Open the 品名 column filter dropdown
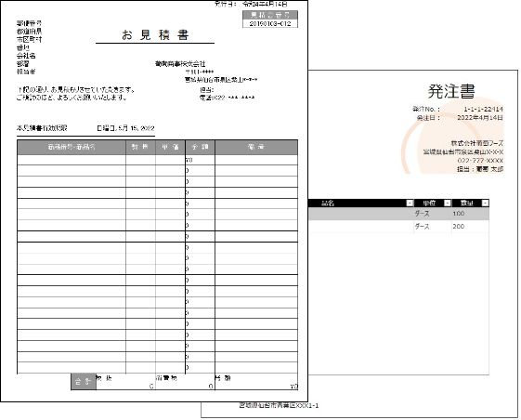521x420 pixels. tap(410, 203)
